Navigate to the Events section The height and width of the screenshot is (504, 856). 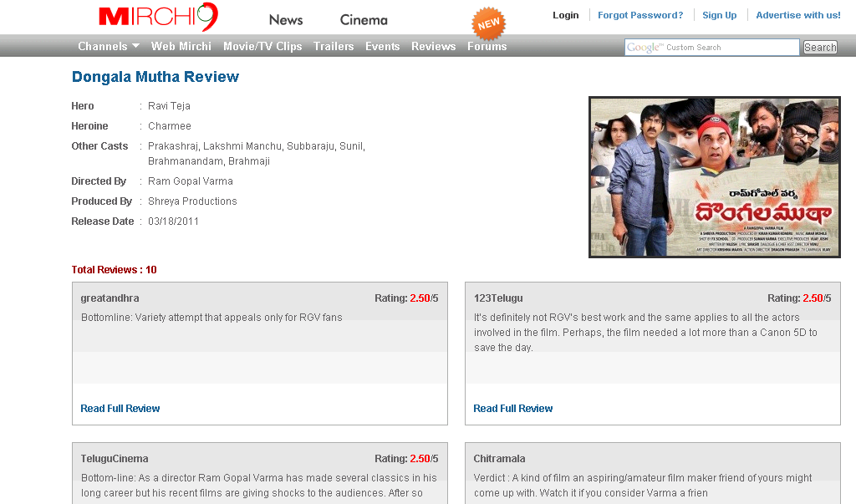382,47
